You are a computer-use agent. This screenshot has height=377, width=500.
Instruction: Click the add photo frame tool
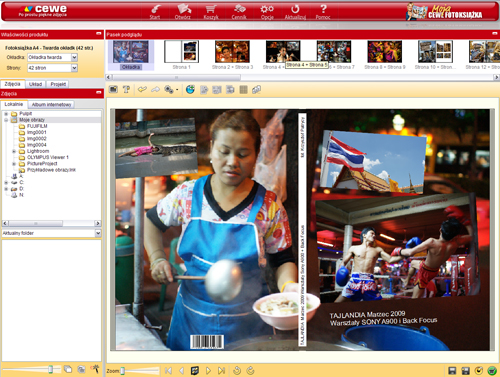[114, 89]
